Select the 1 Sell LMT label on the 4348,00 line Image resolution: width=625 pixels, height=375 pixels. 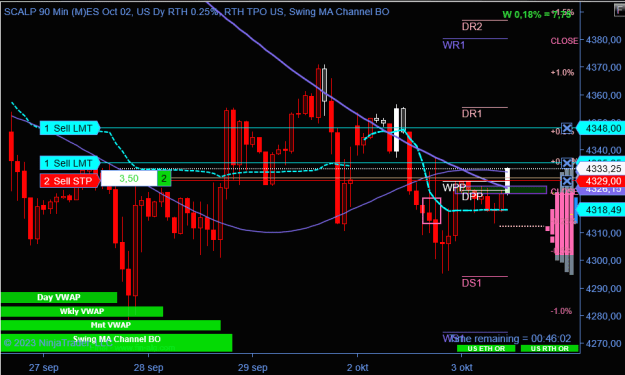pyautogui.click(x=69, y=128)
